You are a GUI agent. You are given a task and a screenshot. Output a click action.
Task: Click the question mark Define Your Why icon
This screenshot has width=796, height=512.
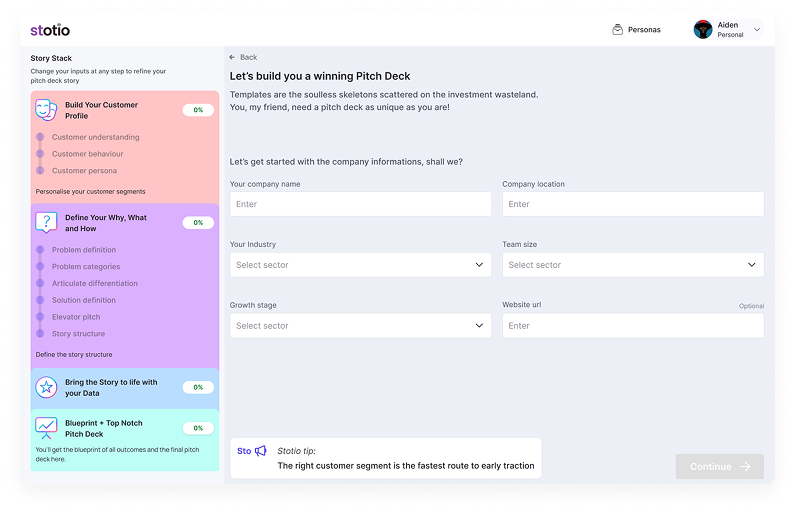(46, 222)
